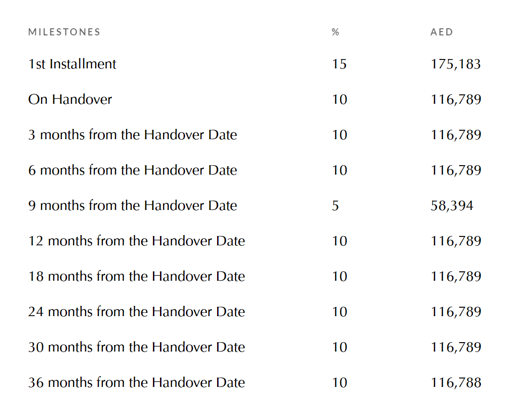The width and height of the screenshot is (530, 420).
Task: Select the MILESTONES column header
Action: 64,32
